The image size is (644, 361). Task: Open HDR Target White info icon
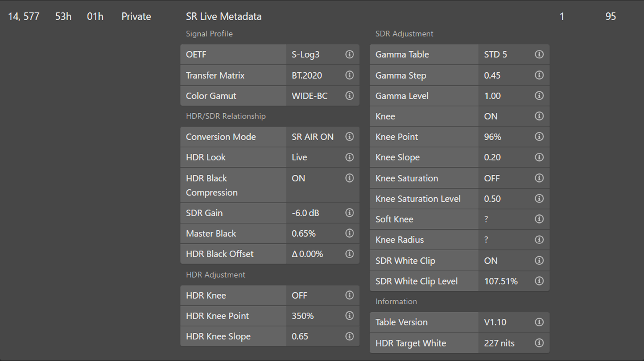(x=539, y=343)
